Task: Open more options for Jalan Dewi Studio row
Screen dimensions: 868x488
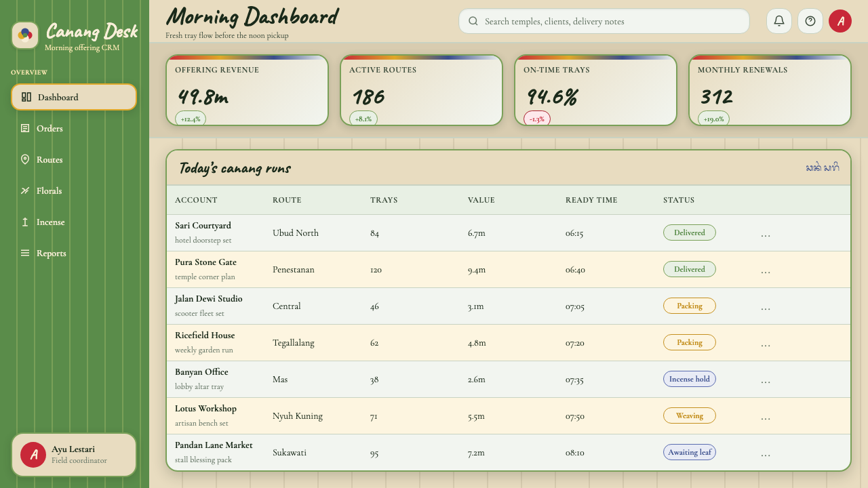Action: point(766,306)
